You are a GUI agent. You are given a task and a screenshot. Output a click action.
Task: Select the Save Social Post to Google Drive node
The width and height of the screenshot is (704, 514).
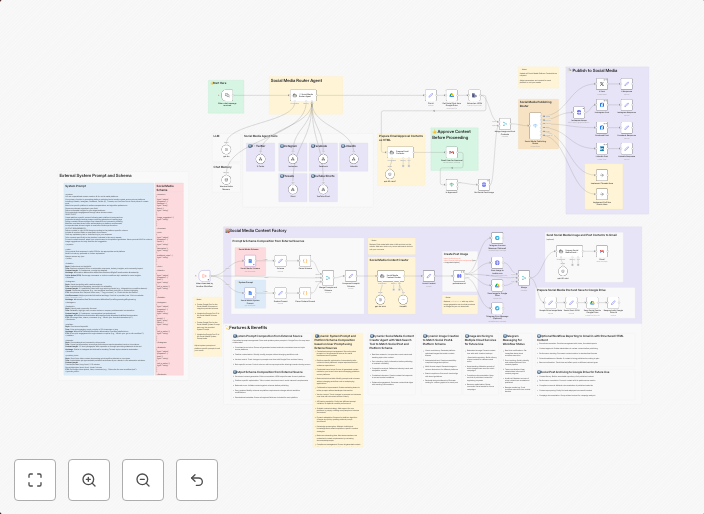592,303
